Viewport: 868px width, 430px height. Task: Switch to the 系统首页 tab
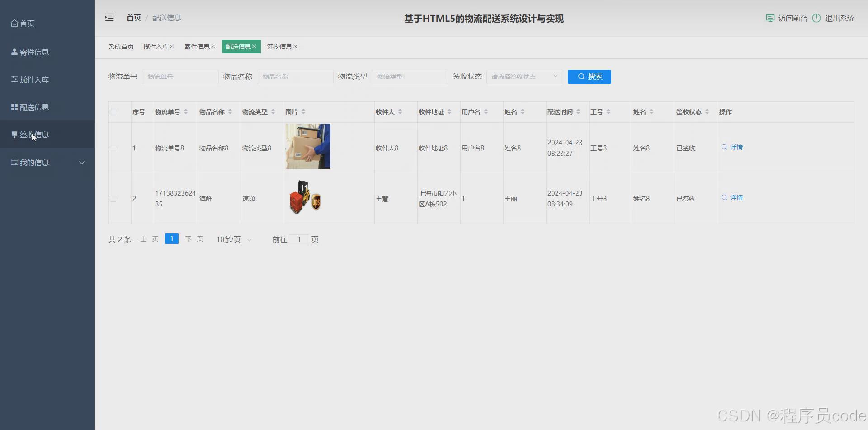click(x=120, y=46)
